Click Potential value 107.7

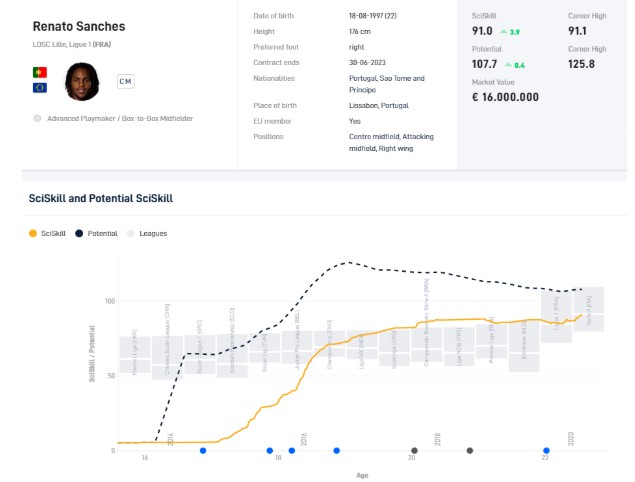tap(484, 64)
